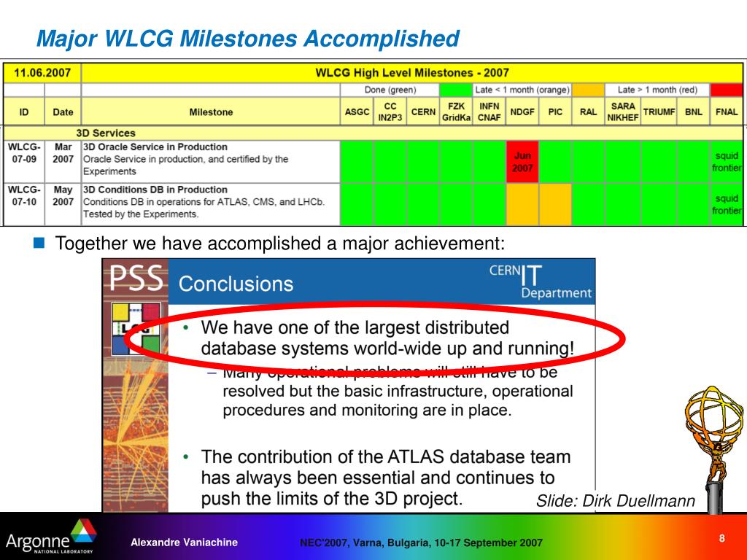
Task: Click the green Done legend swatch
Action: pyautogui.click(x=455, y=90)
